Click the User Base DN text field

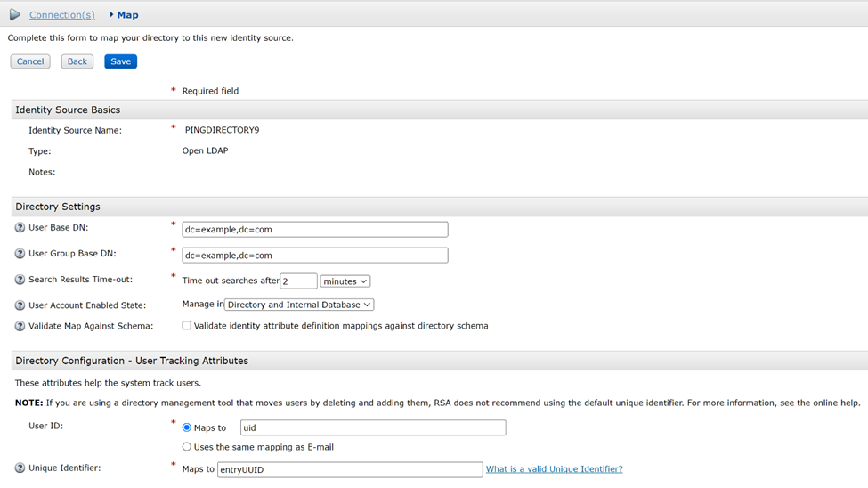tap(314, 230)
